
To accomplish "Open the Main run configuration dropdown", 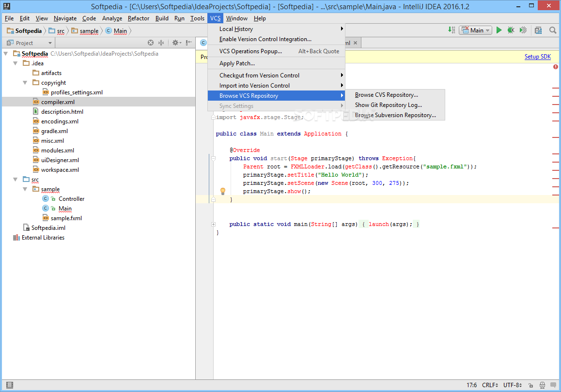I will click(x=475, y=30).
